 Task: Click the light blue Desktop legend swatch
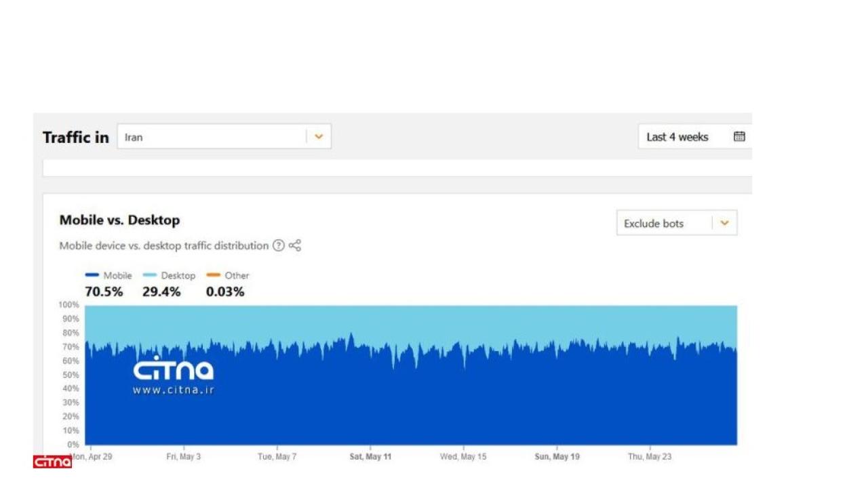coord(150,275)
